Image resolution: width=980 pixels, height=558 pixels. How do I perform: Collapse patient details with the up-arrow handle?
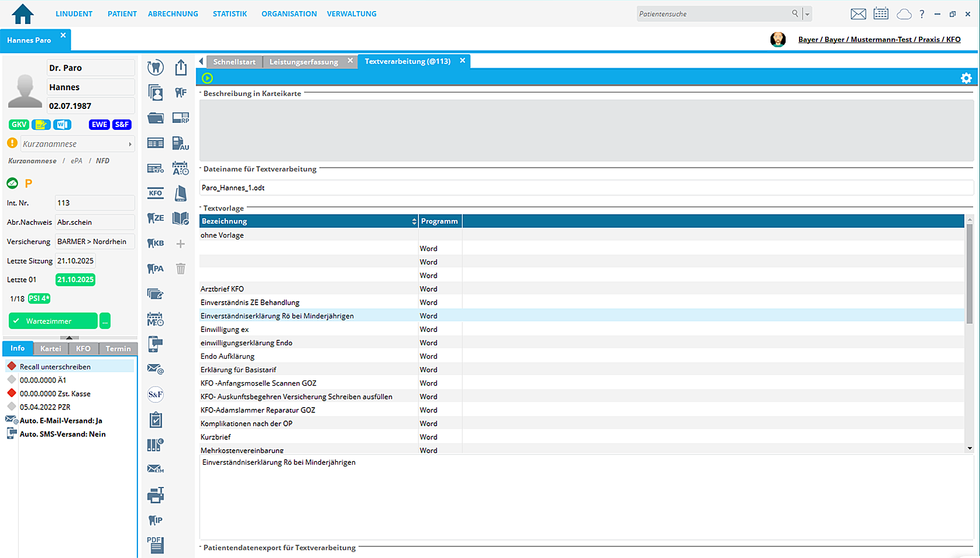tap(69, 337)
